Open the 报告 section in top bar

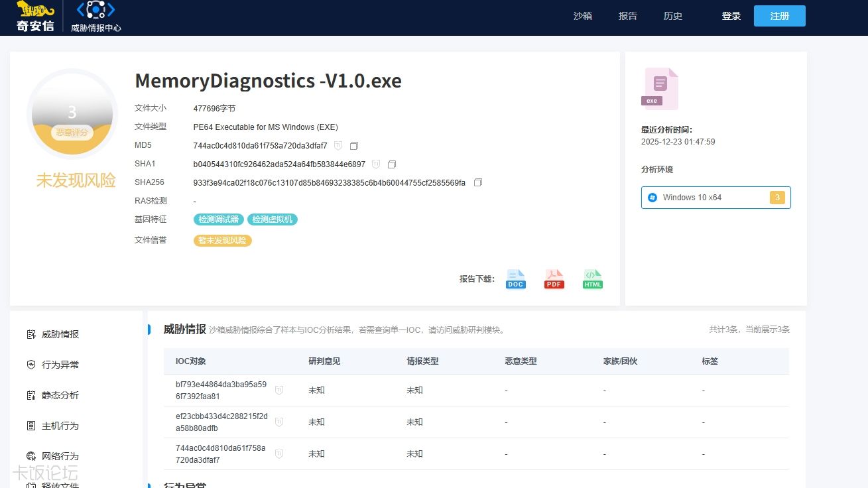[x=627, y=15]
